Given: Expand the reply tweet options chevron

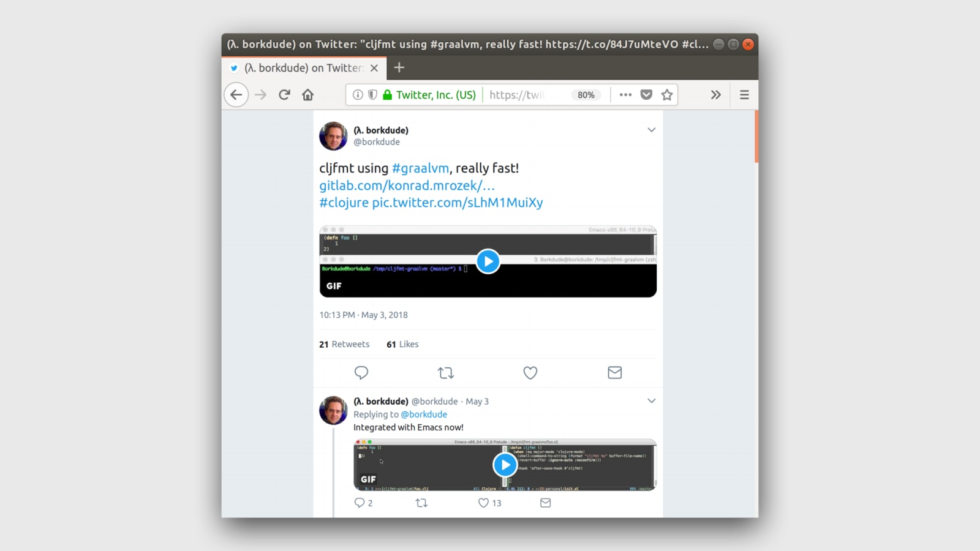Looking at the screenshot, I should [651, 401].
